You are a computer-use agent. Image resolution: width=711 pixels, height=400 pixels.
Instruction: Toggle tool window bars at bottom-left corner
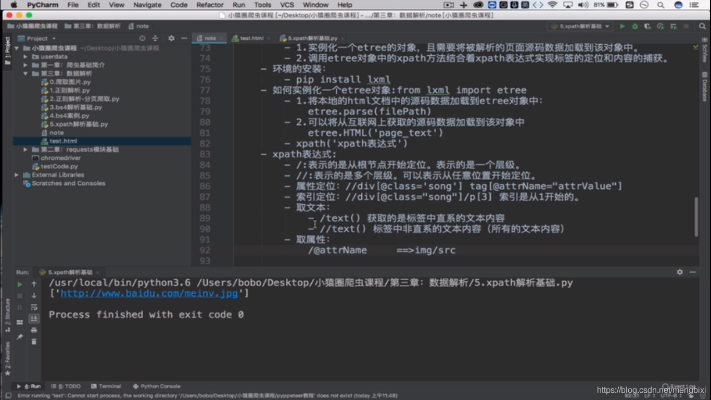pyautogui.click(x=8, y=395)
